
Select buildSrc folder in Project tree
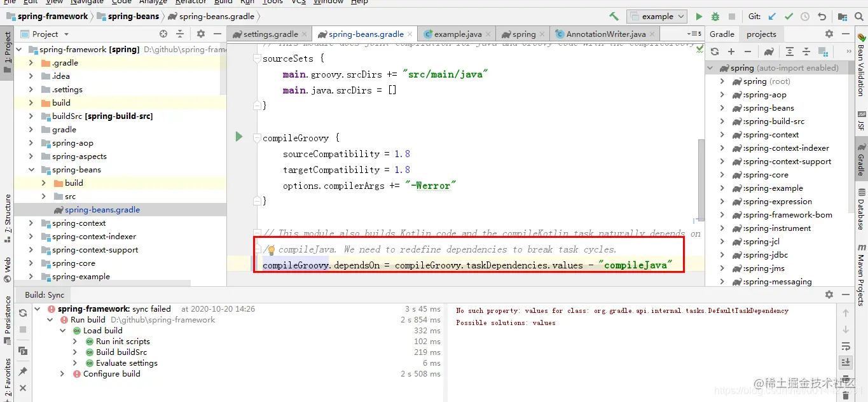pyautogui.click(x=102, y=116)
